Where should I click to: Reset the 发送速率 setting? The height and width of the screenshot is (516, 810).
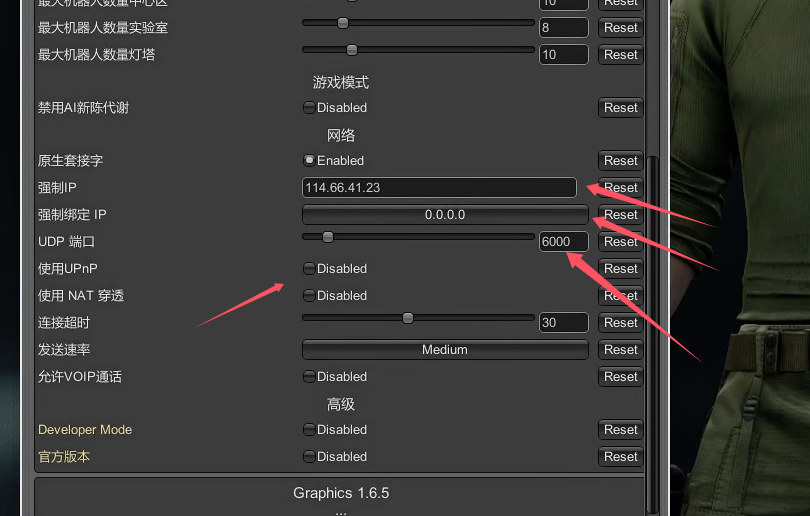click(x=620, y=350)
